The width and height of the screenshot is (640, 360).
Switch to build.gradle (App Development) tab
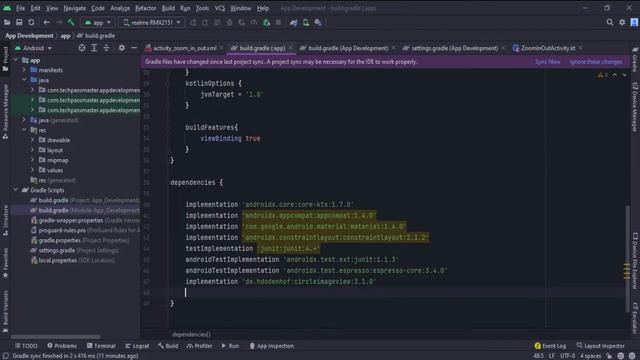[x=348, y=48]
